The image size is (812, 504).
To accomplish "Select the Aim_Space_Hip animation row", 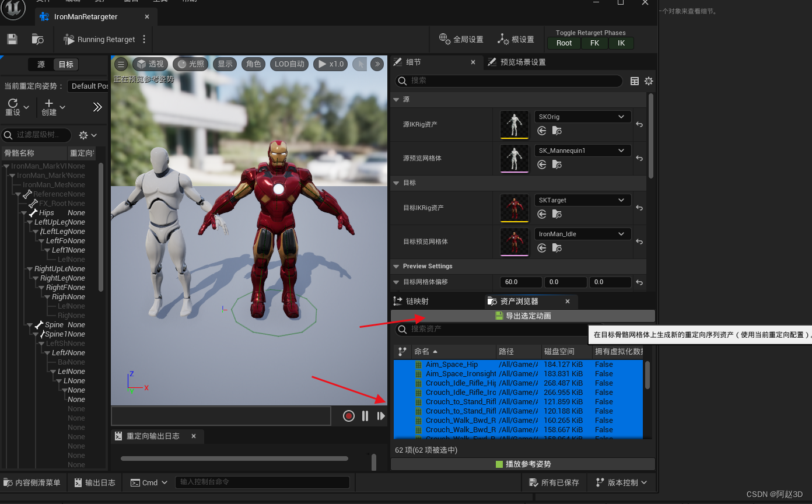I will click(x=518, y=365).
